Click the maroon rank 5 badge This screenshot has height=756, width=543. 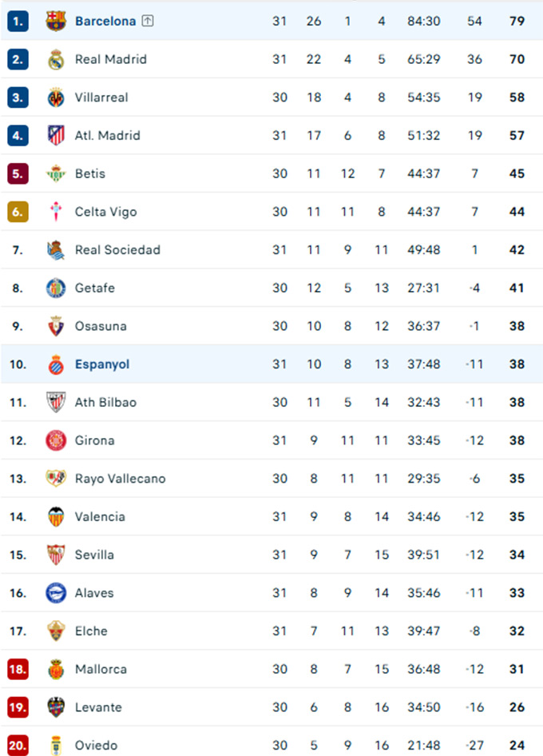point(18,173)
